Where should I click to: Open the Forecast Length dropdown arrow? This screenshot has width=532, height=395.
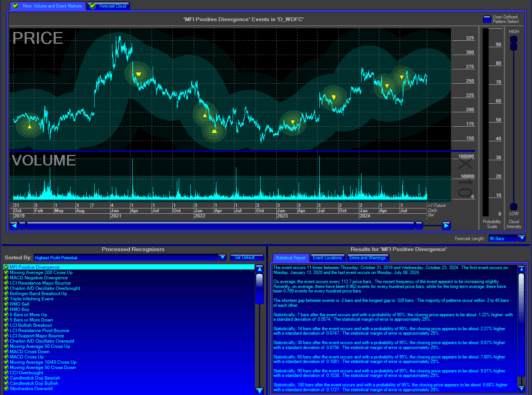tap(522, 238)
